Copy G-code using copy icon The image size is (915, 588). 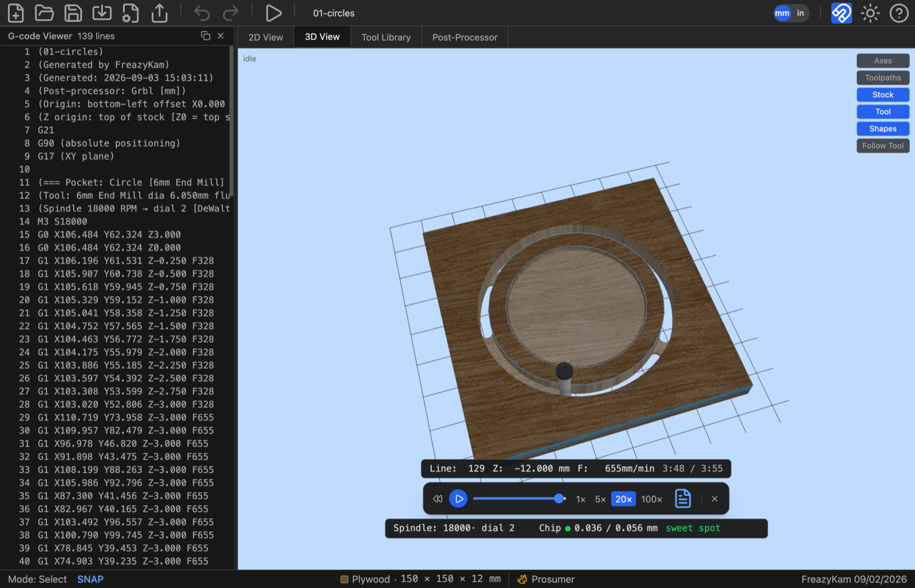point(206,35)
